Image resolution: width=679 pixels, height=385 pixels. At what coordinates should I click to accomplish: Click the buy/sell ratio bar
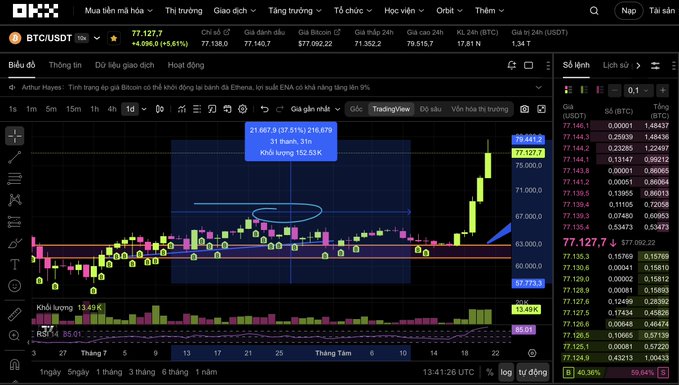pos(615,372)
